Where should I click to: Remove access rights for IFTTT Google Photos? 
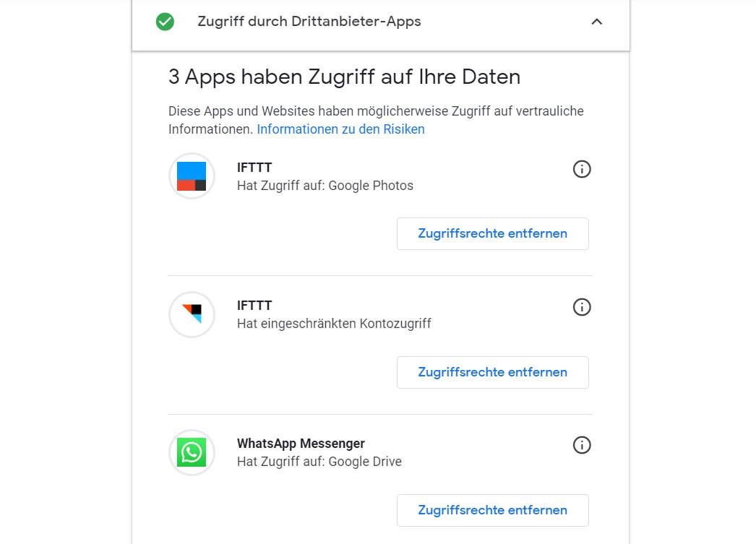click(x=492, y=233)
